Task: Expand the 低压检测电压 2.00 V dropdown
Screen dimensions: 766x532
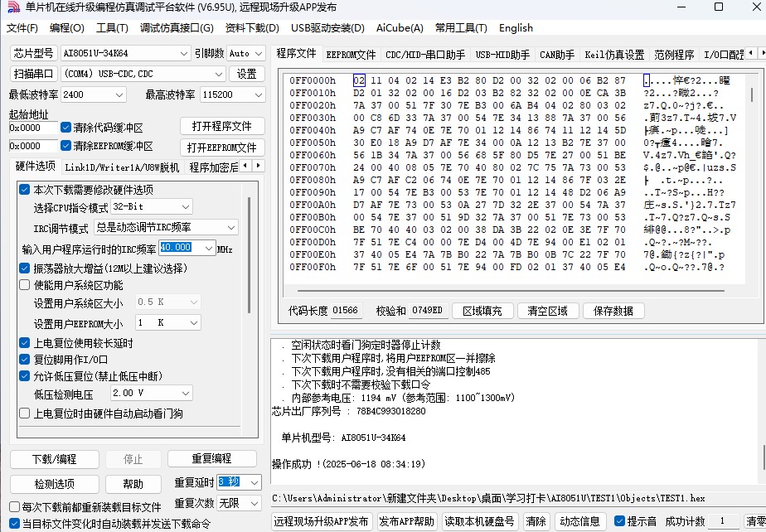Action: coord(186,394)
